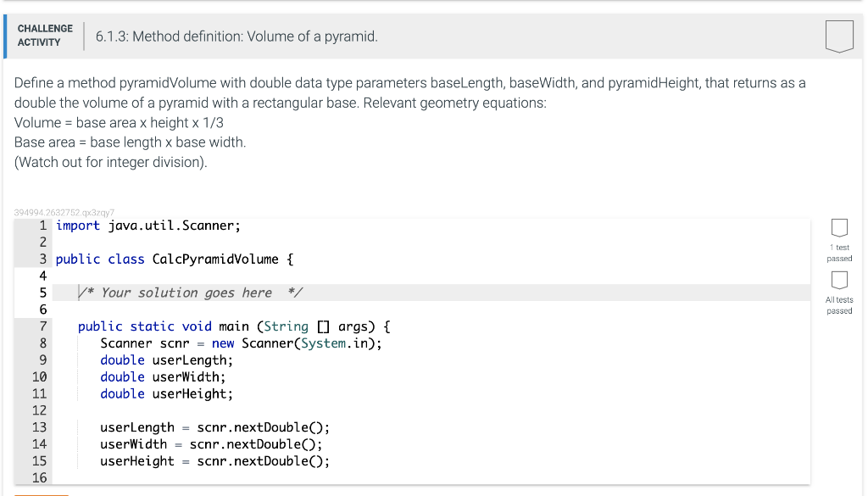This screenshot has width=868, height=496.
Task: Click line number 16 in the gutter
Action: [x=39, y=477]
